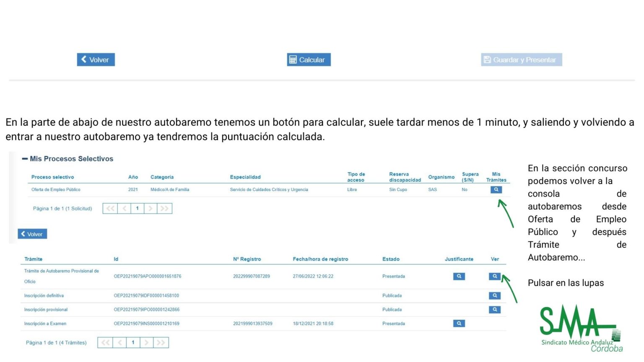View Justificante of Trámite de Autobaremo Provisional
The image size is (644, 362).
click(459, 276)
